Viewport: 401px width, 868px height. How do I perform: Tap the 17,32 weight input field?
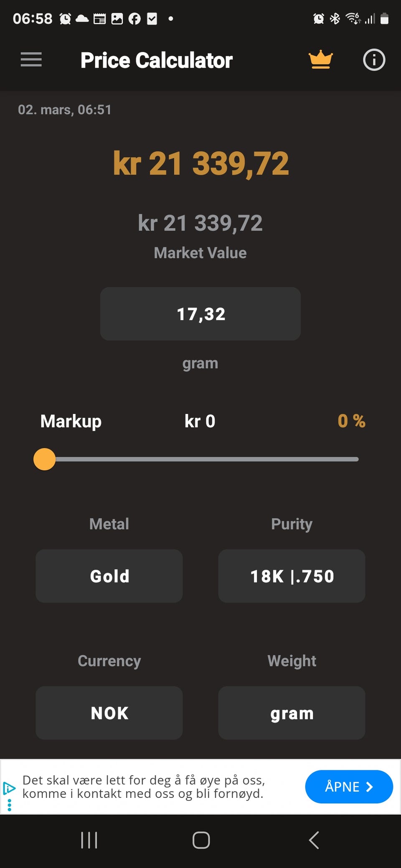pos(200,314)
